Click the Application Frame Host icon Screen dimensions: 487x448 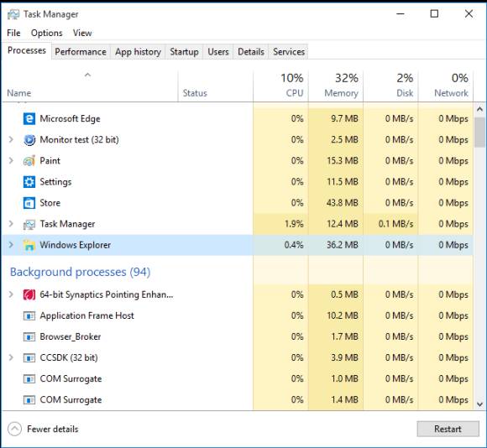click(29, 315)
